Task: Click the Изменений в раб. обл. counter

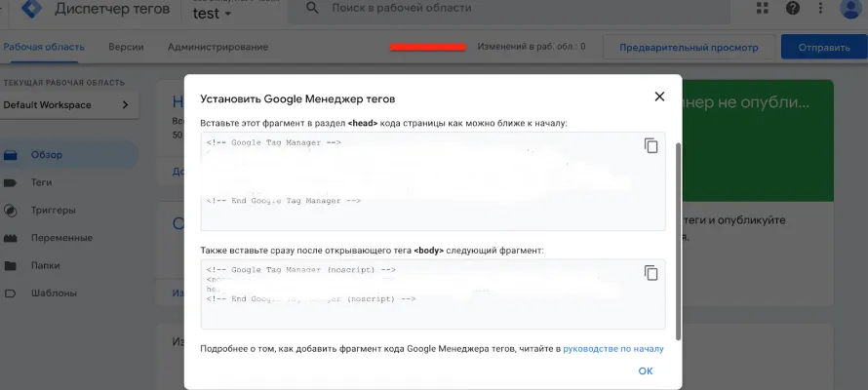Action: click(532, 47)
